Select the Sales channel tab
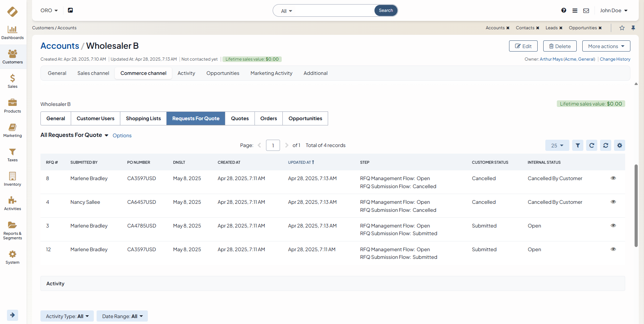The height and width of the screenshot is (324, 644). (93, 73)
